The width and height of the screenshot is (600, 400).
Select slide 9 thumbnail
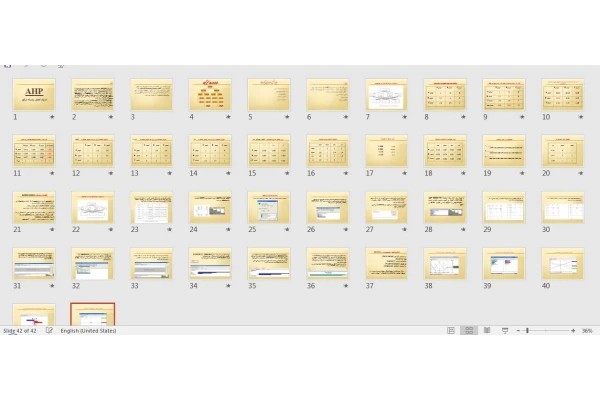(x=504, y=95)
